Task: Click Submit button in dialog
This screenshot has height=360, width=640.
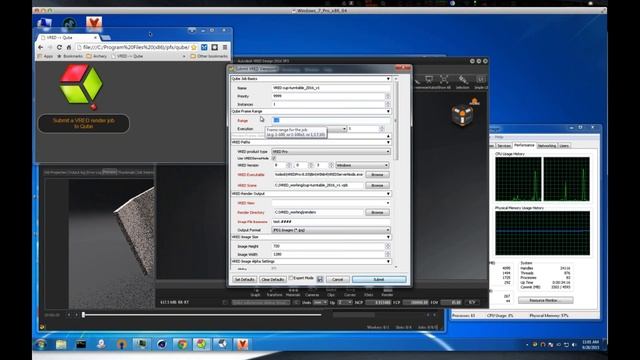Action: [379, 279]
